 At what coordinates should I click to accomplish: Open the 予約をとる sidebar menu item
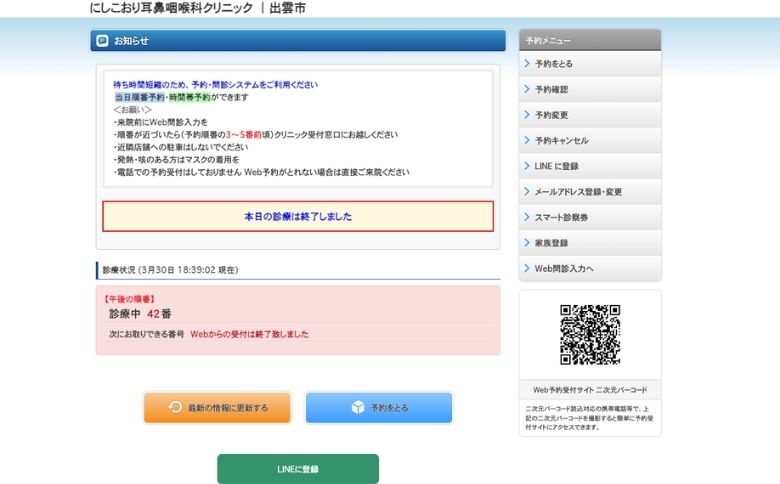point(590,64)
